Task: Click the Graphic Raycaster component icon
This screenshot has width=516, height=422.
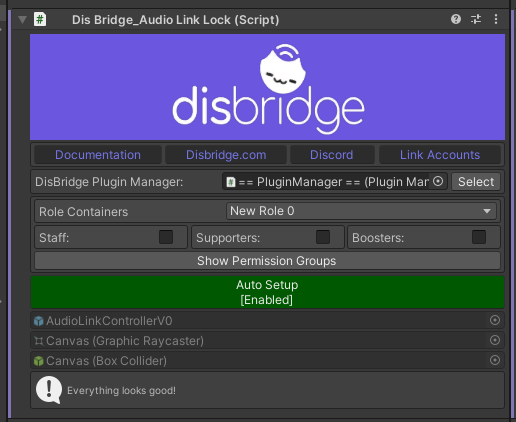Action: click(39, 341)
